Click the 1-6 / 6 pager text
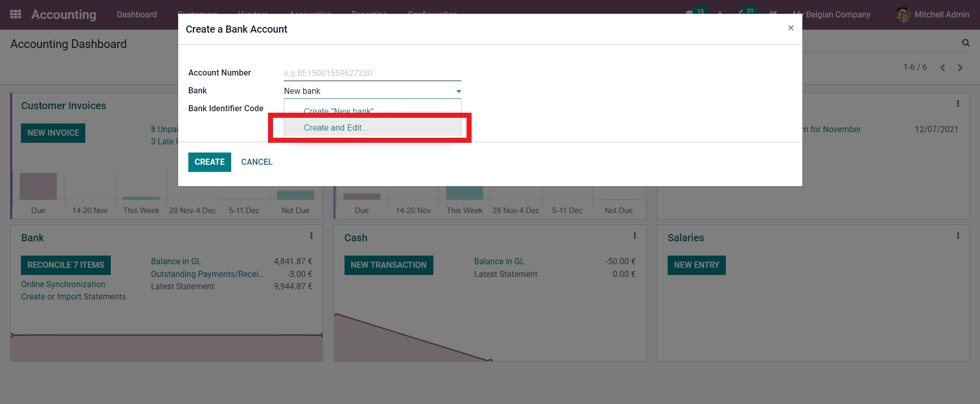 915,67
